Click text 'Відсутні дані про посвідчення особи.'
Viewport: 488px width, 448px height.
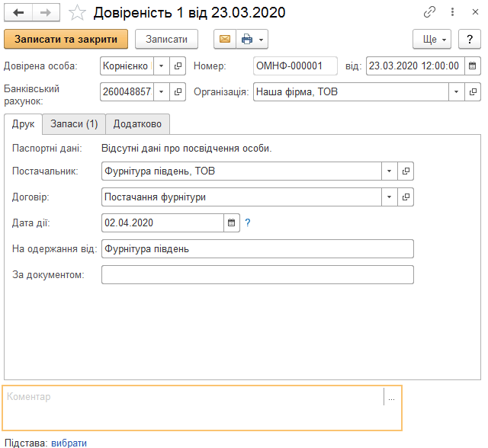click(x=186, y=149)
